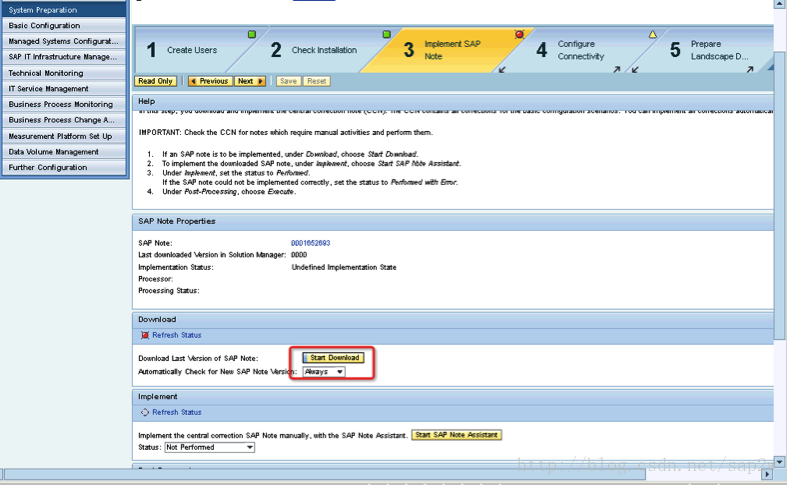Image resolution: width=788 pixels, height=485 pixels.
Task: Click red status icon on Implement SAP Note step
Action: click(x=519, y=34)
